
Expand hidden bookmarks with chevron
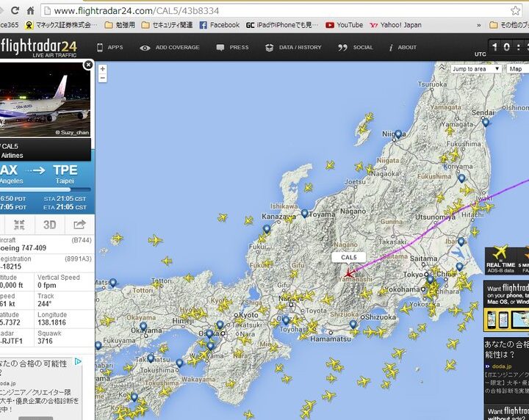coord(479,25)
